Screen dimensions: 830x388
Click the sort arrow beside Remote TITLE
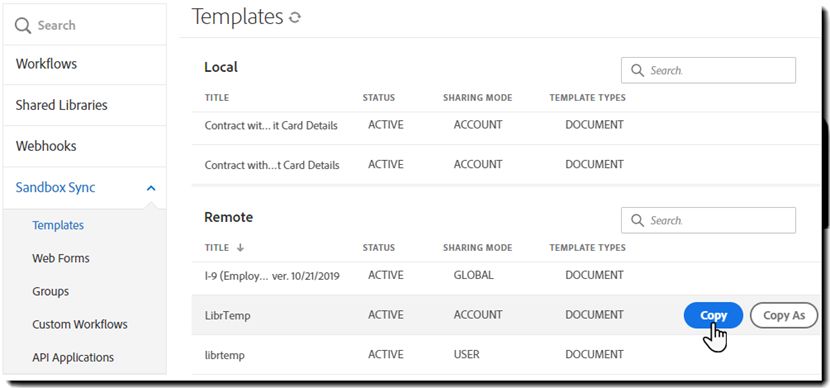coord(240,247)
